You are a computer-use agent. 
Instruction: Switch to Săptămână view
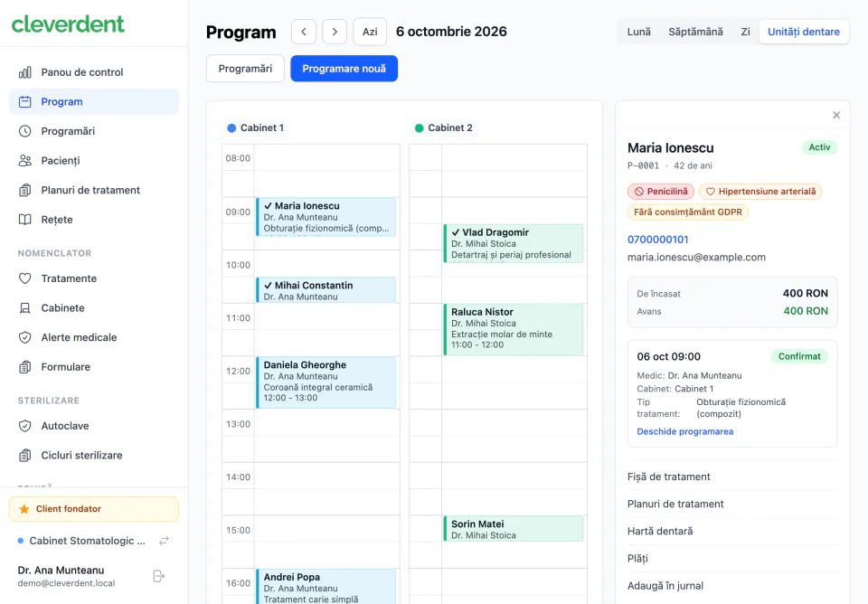point(695,32)
